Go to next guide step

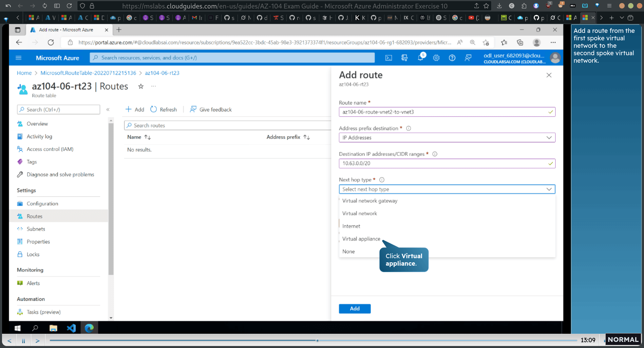(38, 341)
